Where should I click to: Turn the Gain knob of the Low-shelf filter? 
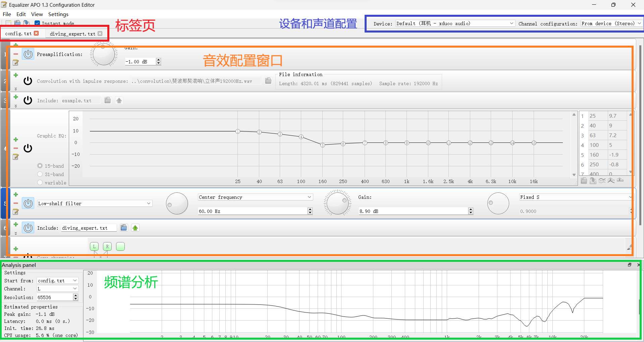pyautogui.click(x=337, y=203)
